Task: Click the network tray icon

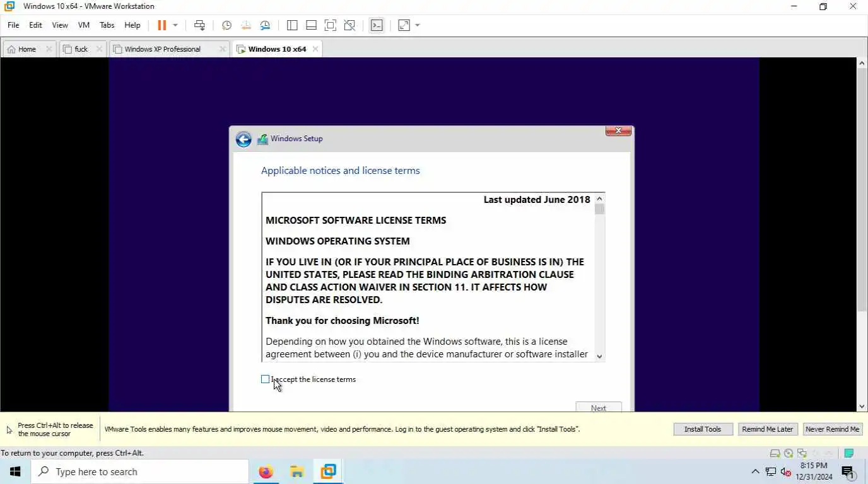Action: [x=771, y=471]
